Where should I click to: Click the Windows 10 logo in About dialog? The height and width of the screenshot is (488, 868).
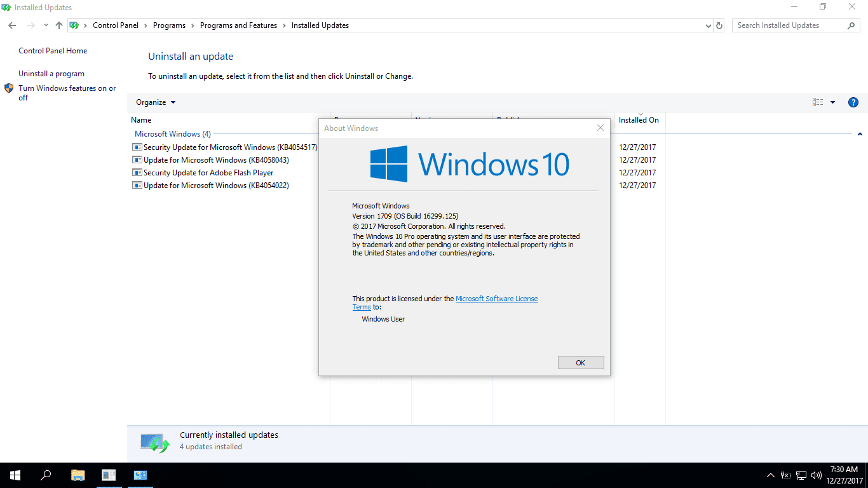click(462, 163)
